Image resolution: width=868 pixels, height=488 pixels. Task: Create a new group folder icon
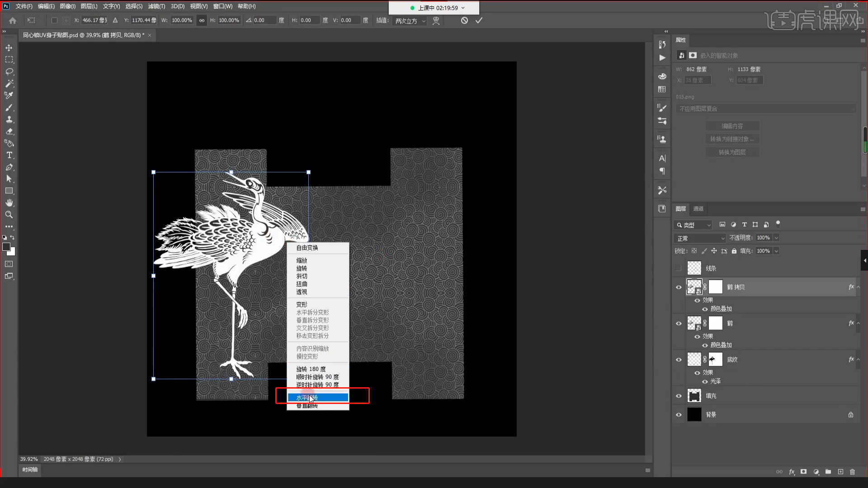[828, 472]
